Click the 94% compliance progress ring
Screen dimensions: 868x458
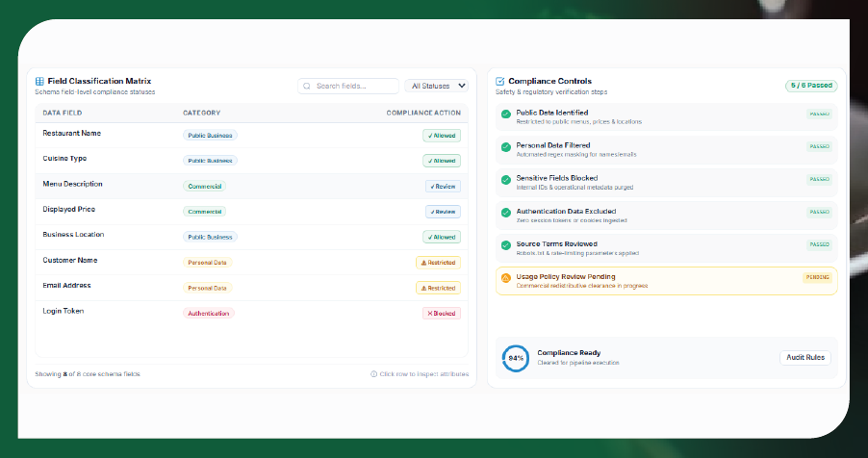coord(516,358)
